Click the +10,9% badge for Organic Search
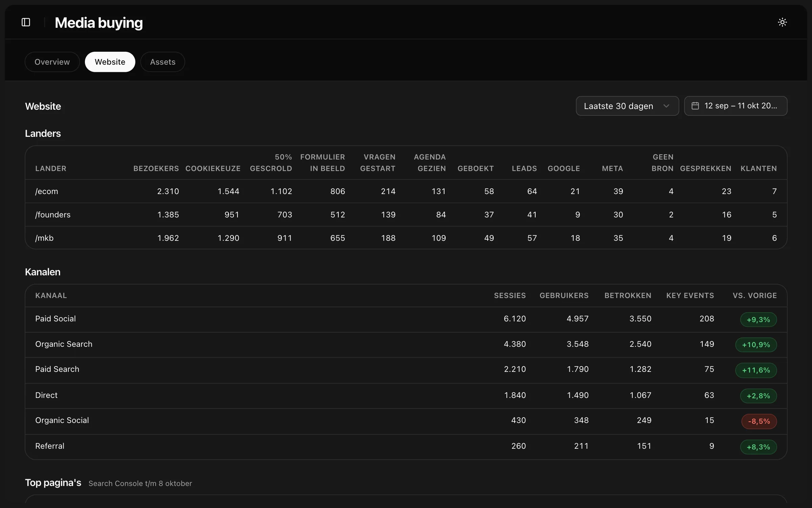The height and width of the screenshot is (508, 812). click(756, 345)
